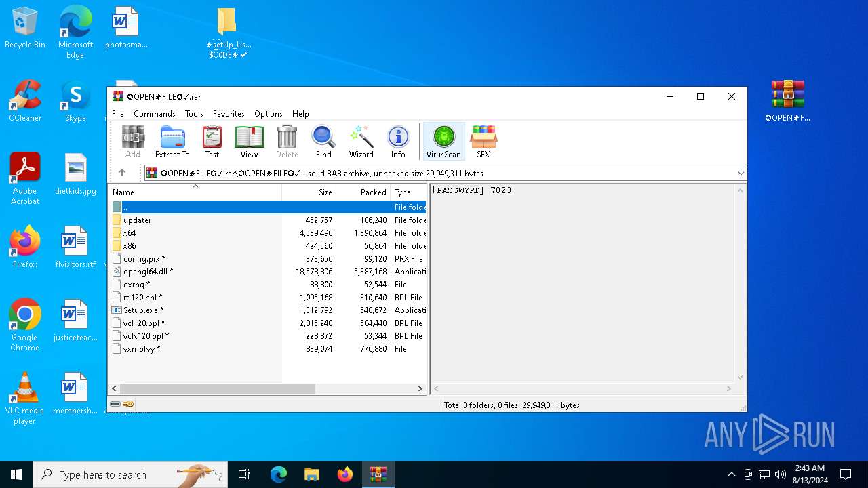
Task: Open the Tools menu
Action: 194,114
